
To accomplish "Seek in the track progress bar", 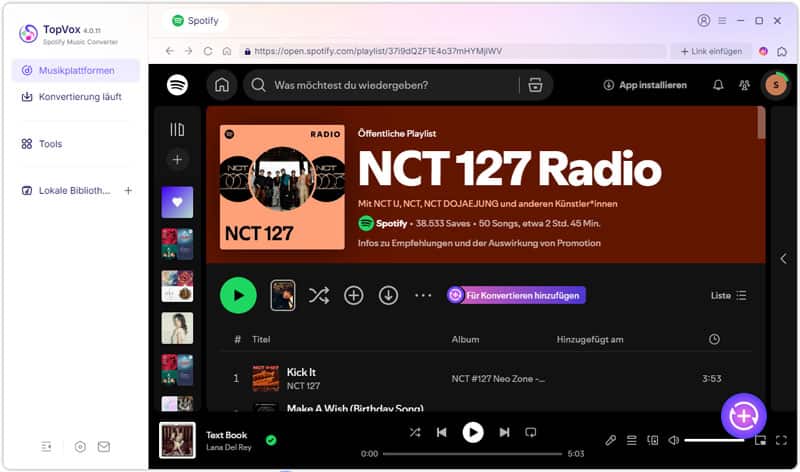I will click(472, 454).
